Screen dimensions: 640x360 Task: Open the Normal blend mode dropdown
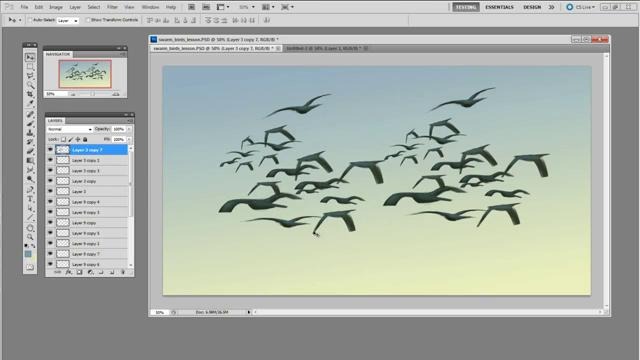pos(69,129)
